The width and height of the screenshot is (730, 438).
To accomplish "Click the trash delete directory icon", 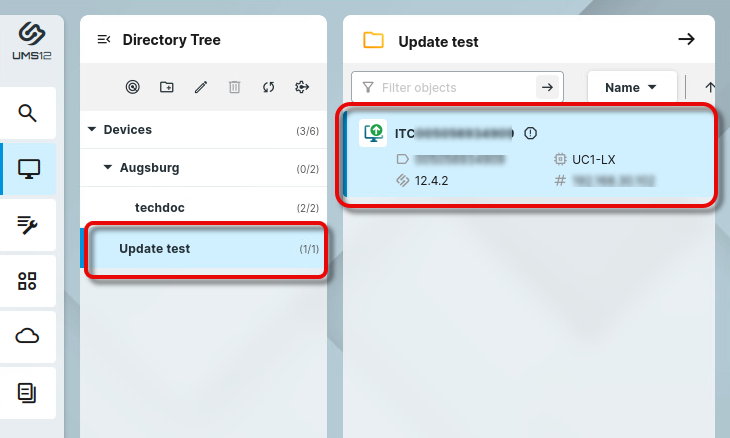I will point(235,87).
